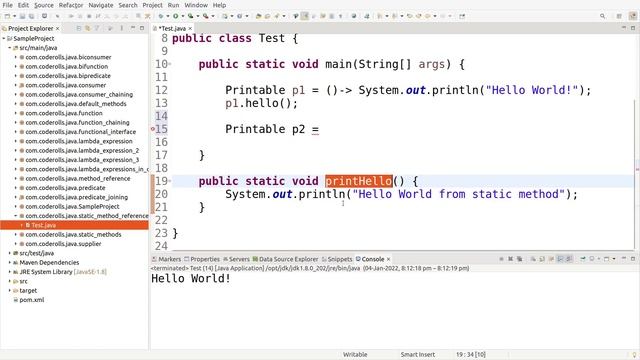Close the Project Explorer view
This screenshot has height=360, width=640.
pyautogui.click(x=58, y=29)
